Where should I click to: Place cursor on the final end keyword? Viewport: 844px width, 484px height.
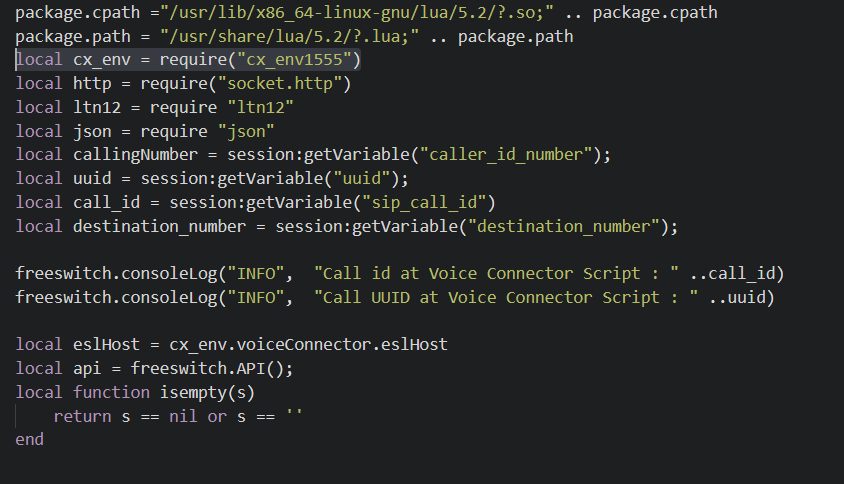(30, 439)
